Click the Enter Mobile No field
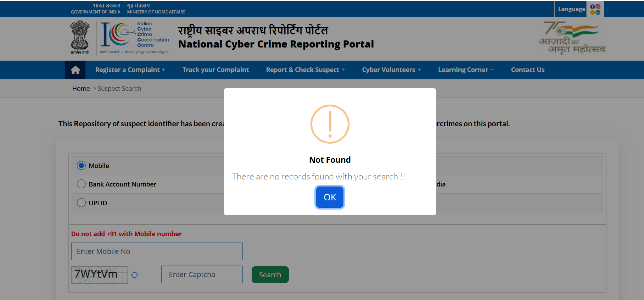Viewport: 644px width, 300px height. (x=157, y=251)
